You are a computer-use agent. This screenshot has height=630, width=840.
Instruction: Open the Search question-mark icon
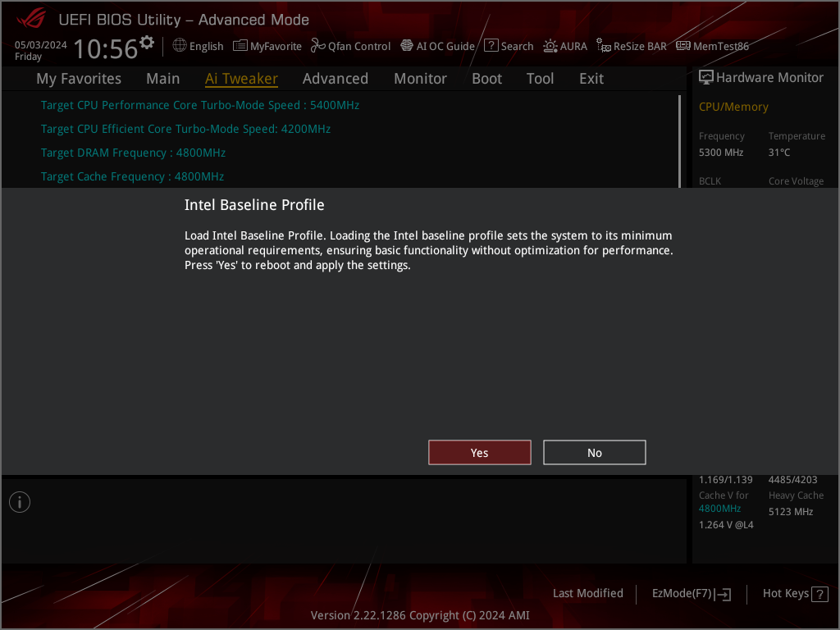491,46
